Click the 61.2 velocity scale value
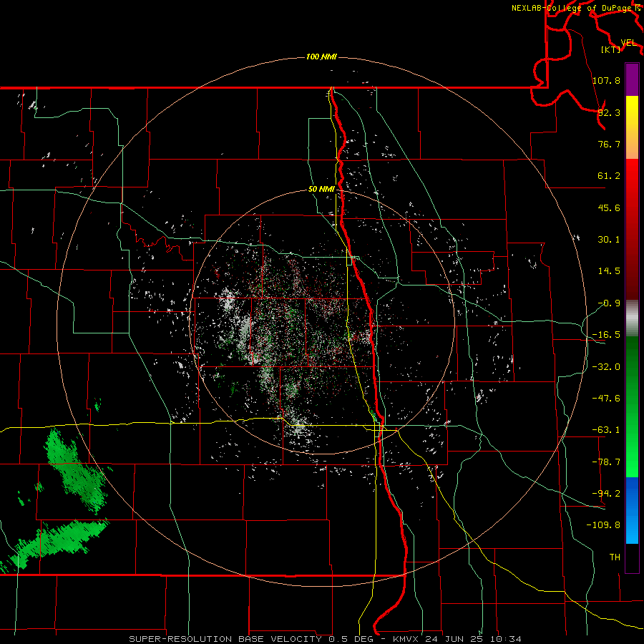The width and height of the screenshot is (644, 644). (x=609, y=176)
